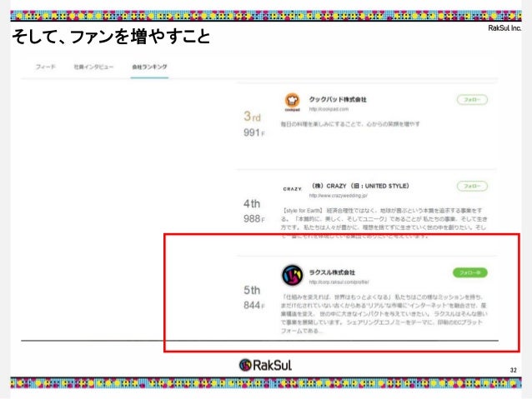Click the 3rd rank label
Viewport: 532px width, 399px height.
pyautogui.click(x=252, y=117)
